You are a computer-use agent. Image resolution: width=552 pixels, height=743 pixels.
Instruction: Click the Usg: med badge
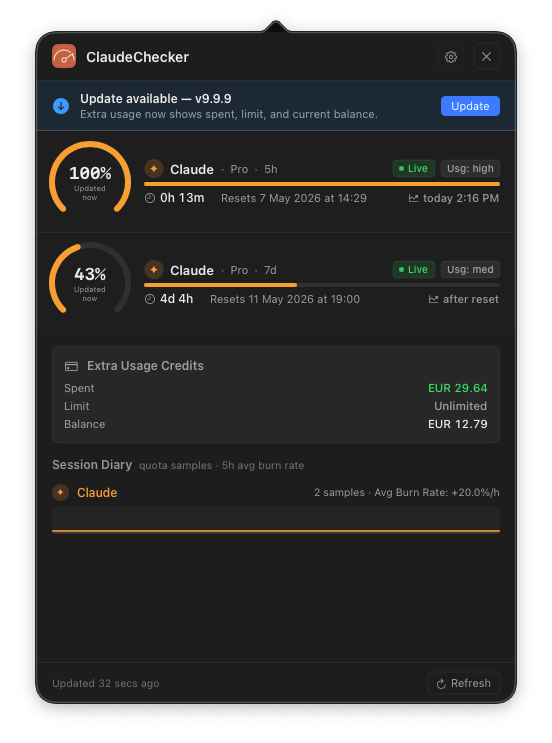[x=471, y=270]
